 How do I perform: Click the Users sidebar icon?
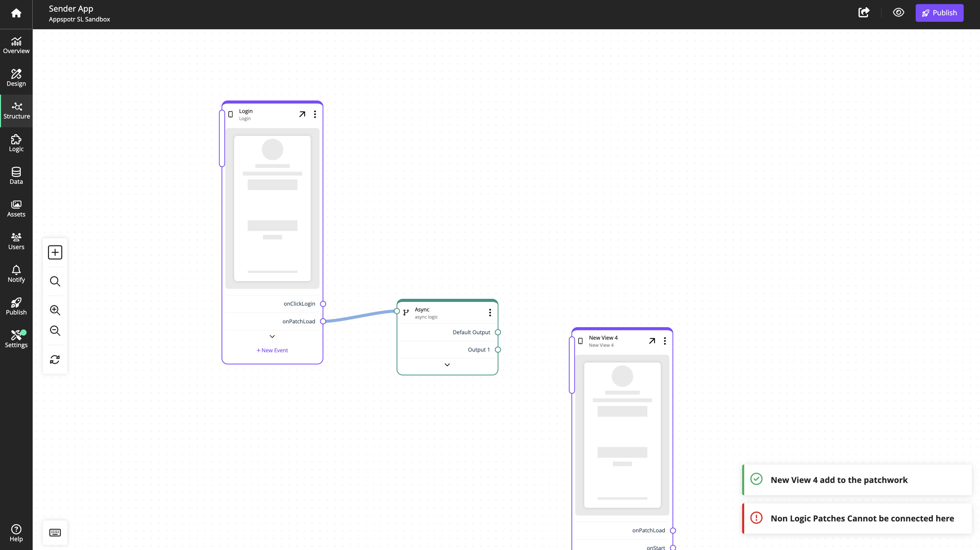click(x=16, y=240)
